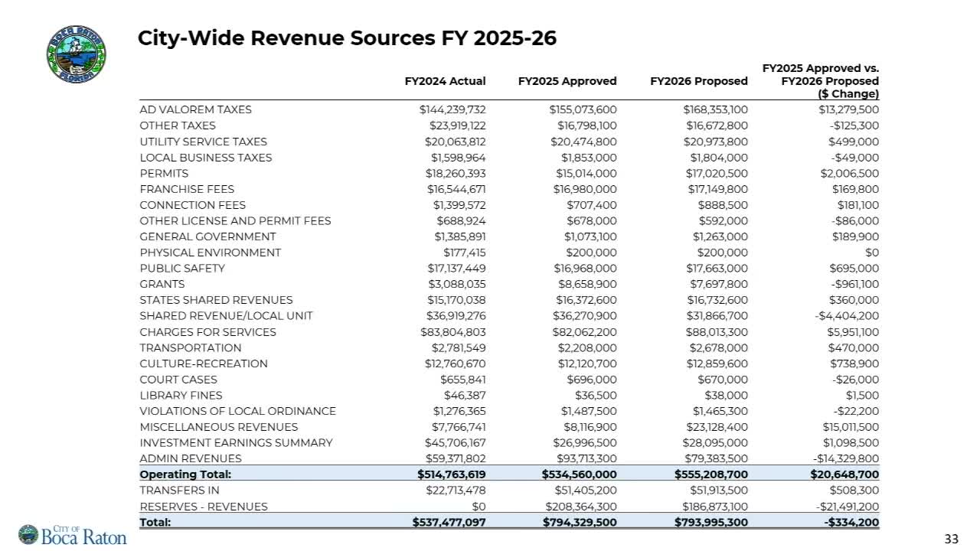Select the Operating Total proposed $555,208,700
Screen dimensions: 980x551
point(712,474)
